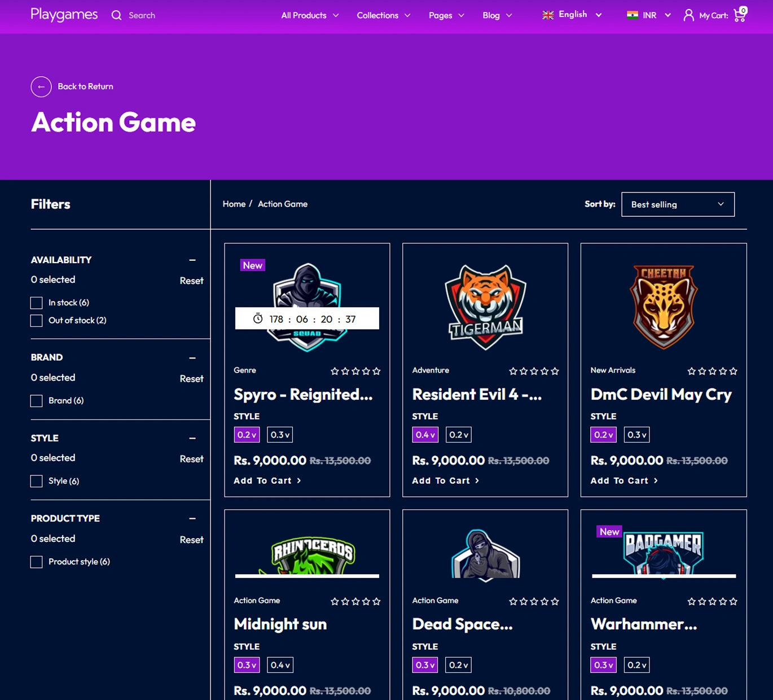Viewport: 773px width, 700px height.
Task: Click the Adventure category label
Action: pos(431,370)
